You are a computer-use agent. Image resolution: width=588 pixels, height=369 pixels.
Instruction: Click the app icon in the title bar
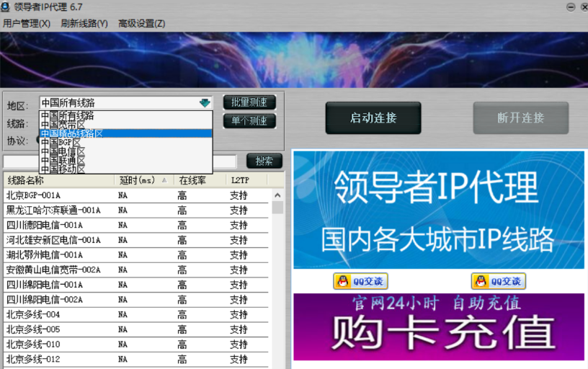click(x=6, y=6)
